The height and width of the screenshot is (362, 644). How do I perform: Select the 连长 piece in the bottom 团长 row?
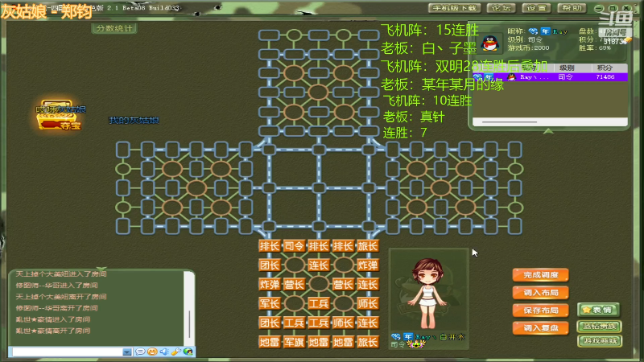pyautogui.click(x=368, y=323)
